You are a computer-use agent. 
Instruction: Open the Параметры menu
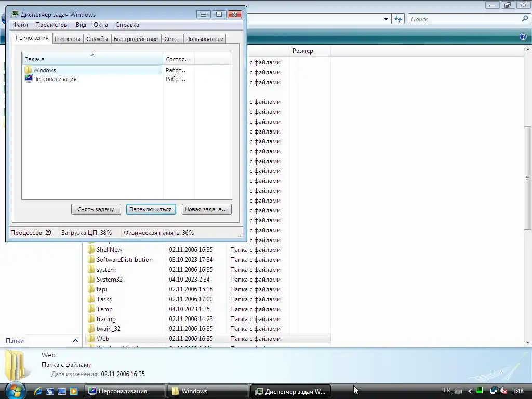[52, 25]
